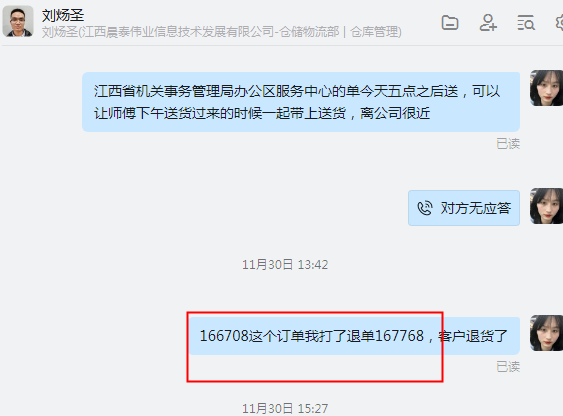
Task: Click sender avatar beside the 166708 order message
Action: click(x=546, y=333)
